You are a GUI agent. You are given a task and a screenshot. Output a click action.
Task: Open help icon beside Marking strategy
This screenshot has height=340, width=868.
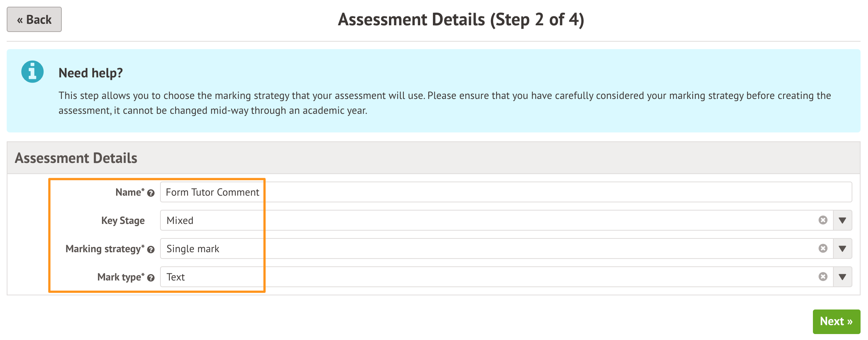click(x=151, y=250)
